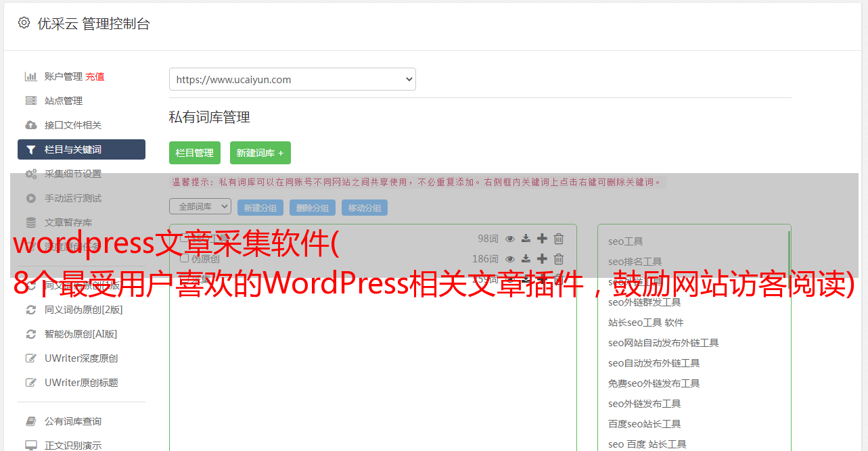Click the bar chart icon for 账户管理

coord(31,76)
